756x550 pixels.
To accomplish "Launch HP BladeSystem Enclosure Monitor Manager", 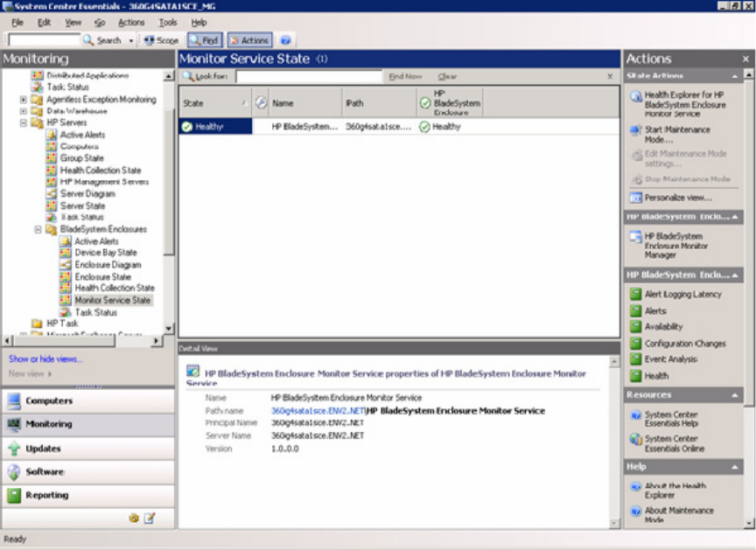I will tap(673, 246).
